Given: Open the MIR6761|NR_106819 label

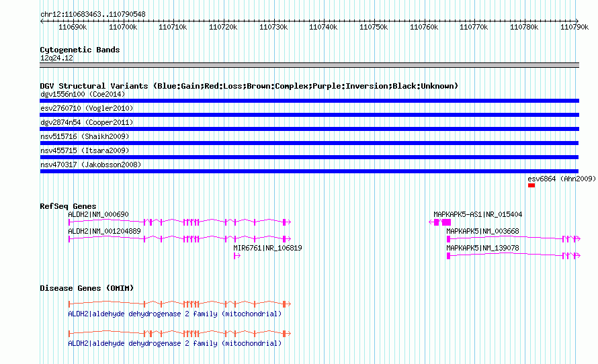Looking at the screenshot, I should (267, 248).
